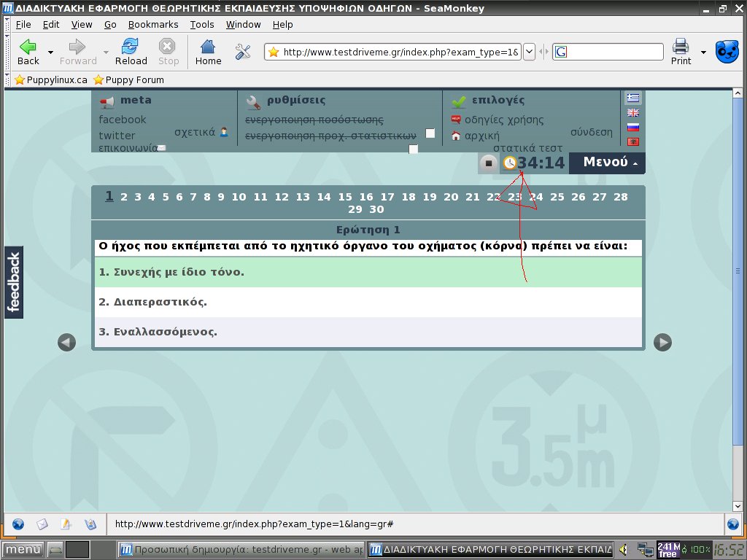This screenshot has height=560, width=747.
Task: Open the Bookmarks menu
Action: [153, 24]
